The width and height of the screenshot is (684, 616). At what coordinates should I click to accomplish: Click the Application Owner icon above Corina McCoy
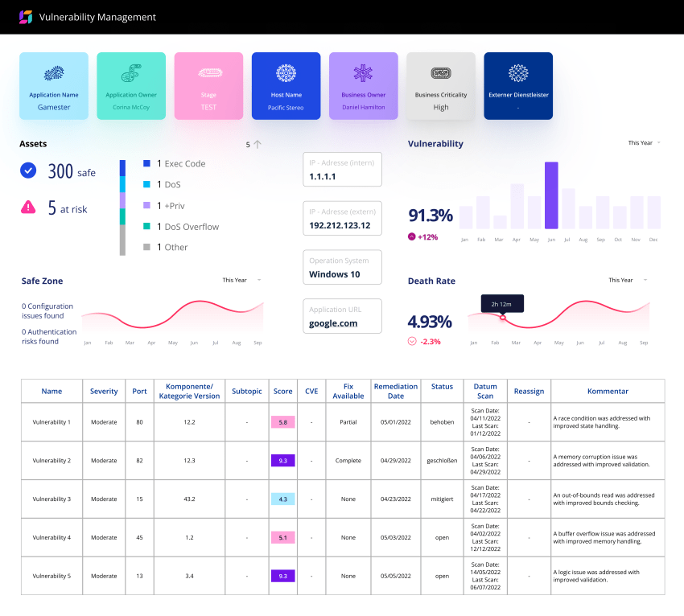[130, 76]
